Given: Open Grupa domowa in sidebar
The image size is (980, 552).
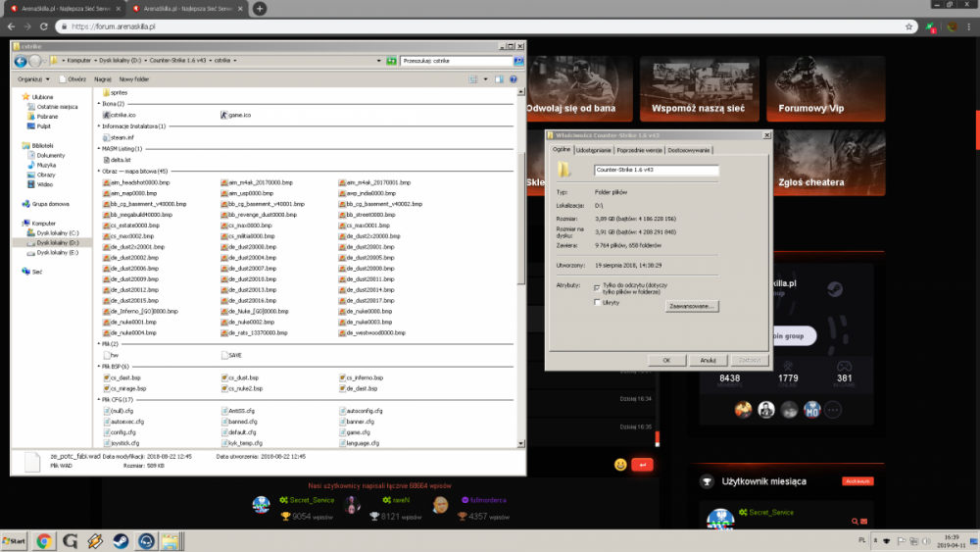Looking at the screenshot, I should coord(50,204).
